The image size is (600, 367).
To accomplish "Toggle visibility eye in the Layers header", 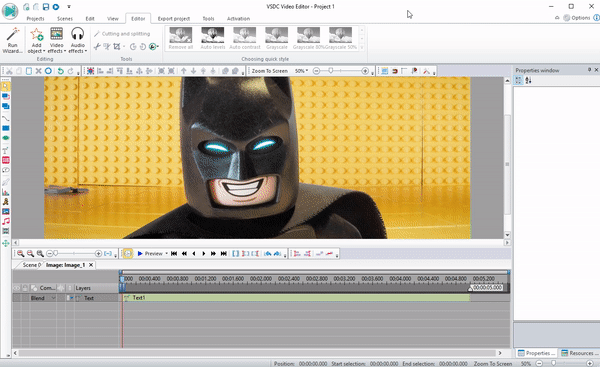I will pyautogui.click(x=16, y=288).
